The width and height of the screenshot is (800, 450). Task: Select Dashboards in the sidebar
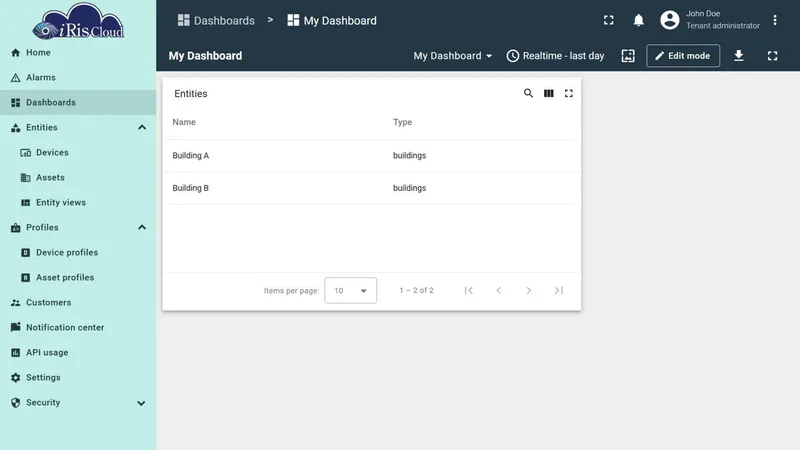[78, 103]
